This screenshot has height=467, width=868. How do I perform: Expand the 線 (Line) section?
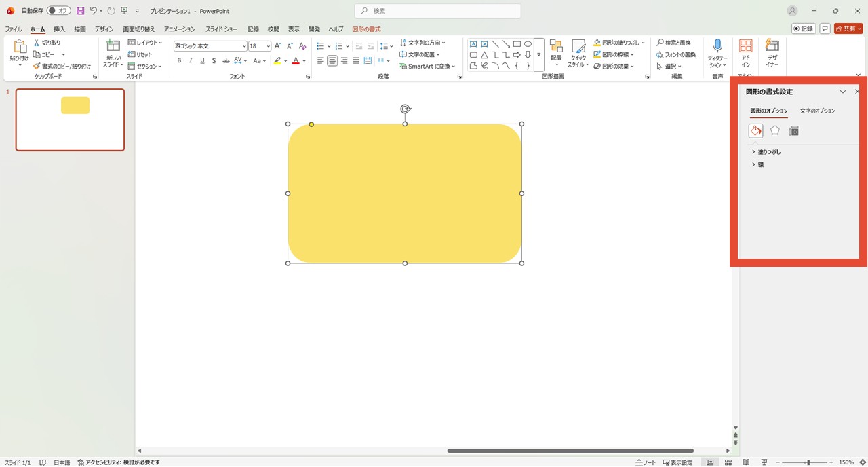(760, 164)
